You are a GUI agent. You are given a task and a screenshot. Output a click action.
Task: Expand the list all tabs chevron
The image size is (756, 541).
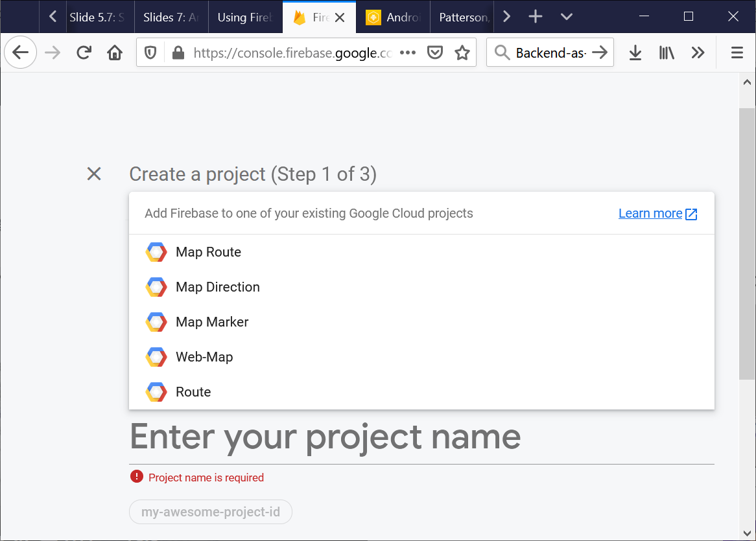[567, 17]
